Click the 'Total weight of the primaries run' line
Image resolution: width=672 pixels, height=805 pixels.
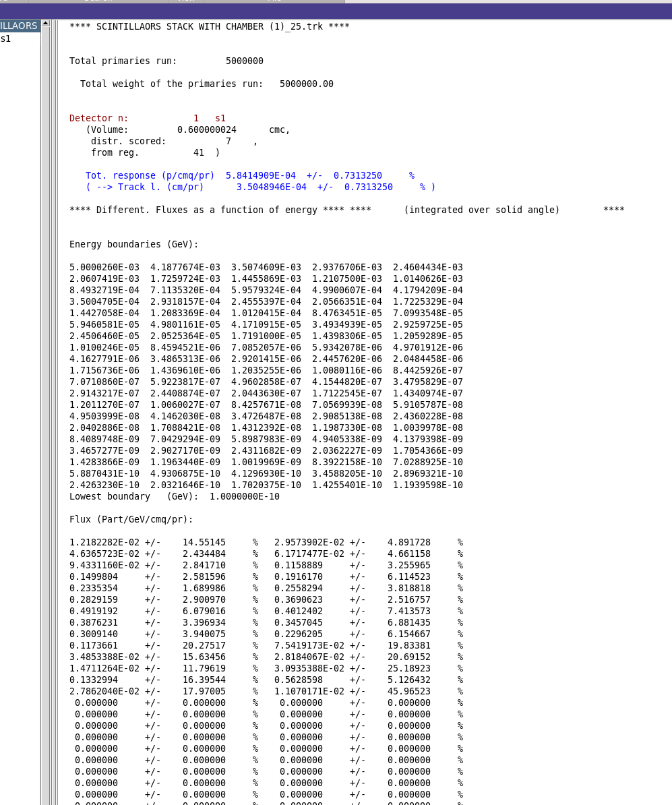point(207,84)
